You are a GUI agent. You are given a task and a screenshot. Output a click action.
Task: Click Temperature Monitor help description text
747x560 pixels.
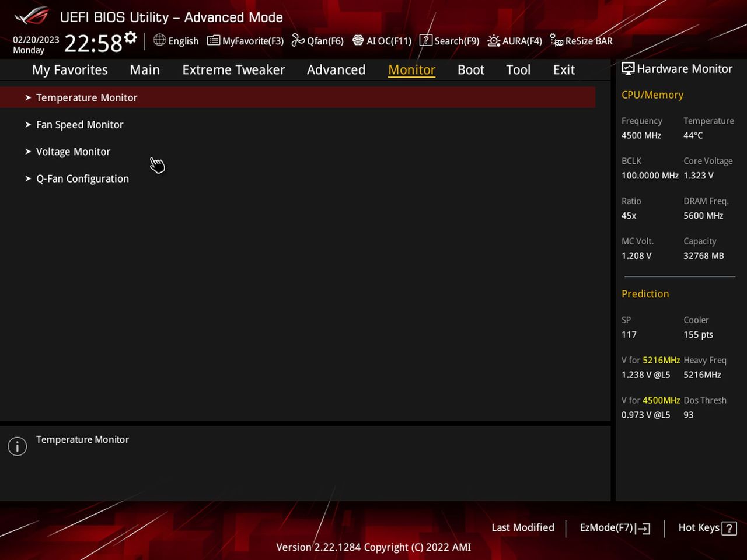tap(82, 440)
